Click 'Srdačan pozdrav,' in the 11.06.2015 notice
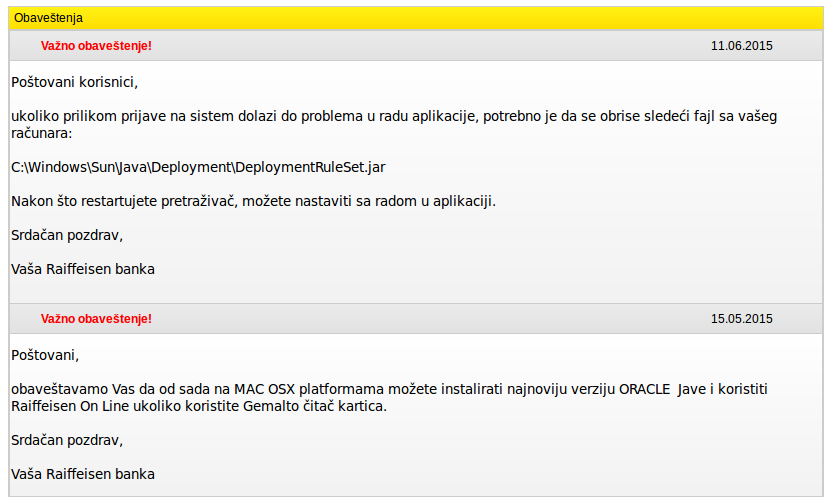Viewport: 834px width, 497px height. click(x=66, y=235)
